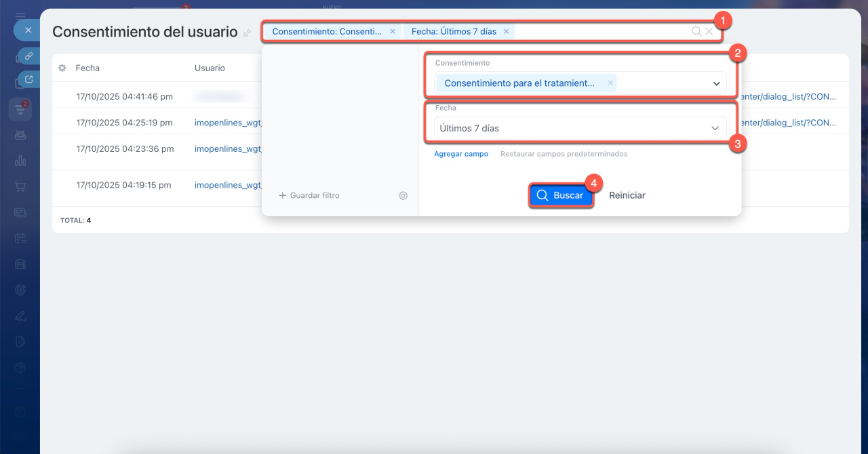Screen dimensions: 868x454
Task: Sort by the Fecha column header
Action: (87, 68)
